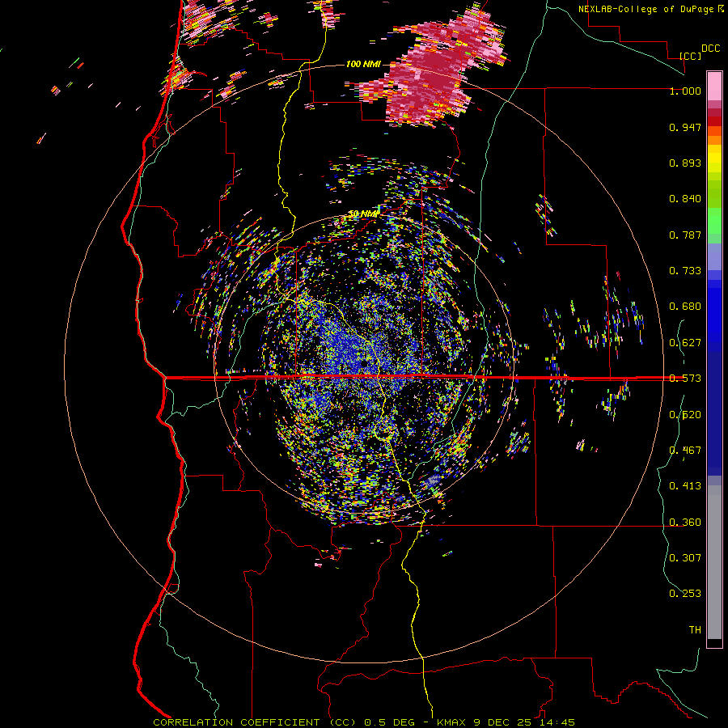
Task: Pick the yellow swatch on the color scale
Action: point(714,159)
